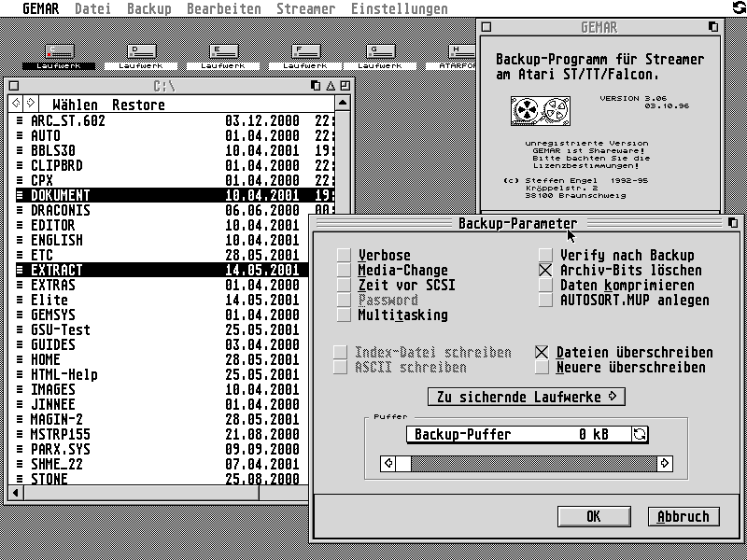This screenshot has width=747, height=560.
Task: Select the G Laufwerk drive icon
Action: coord(380,50)
